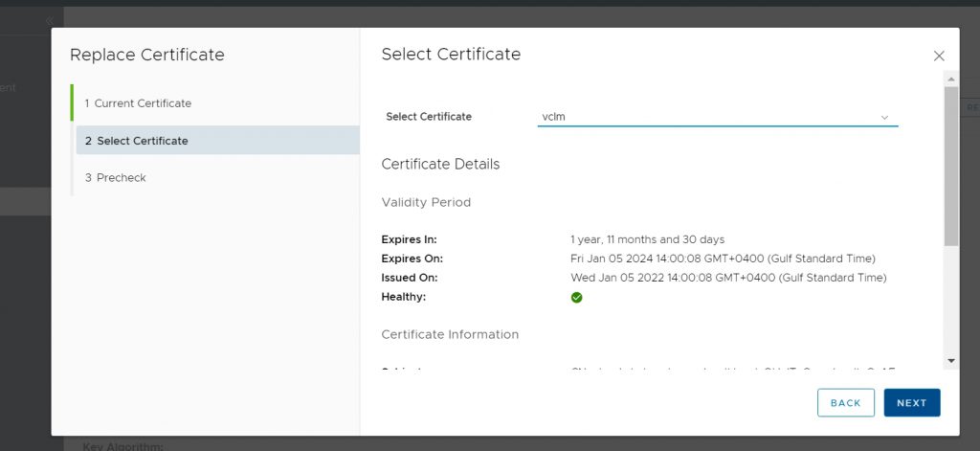
Task: Click the dropdown chevron next to vclm
Action: [x=884, y=118]
